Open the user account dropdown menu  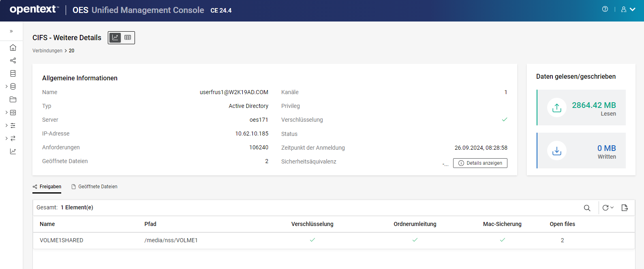click(628, 9)
